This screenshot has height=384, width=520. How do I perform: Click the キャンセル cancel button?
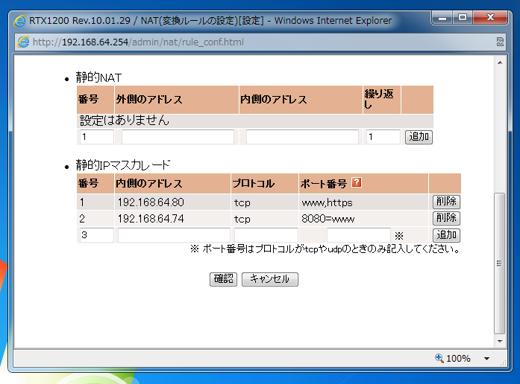coord(270,279)
